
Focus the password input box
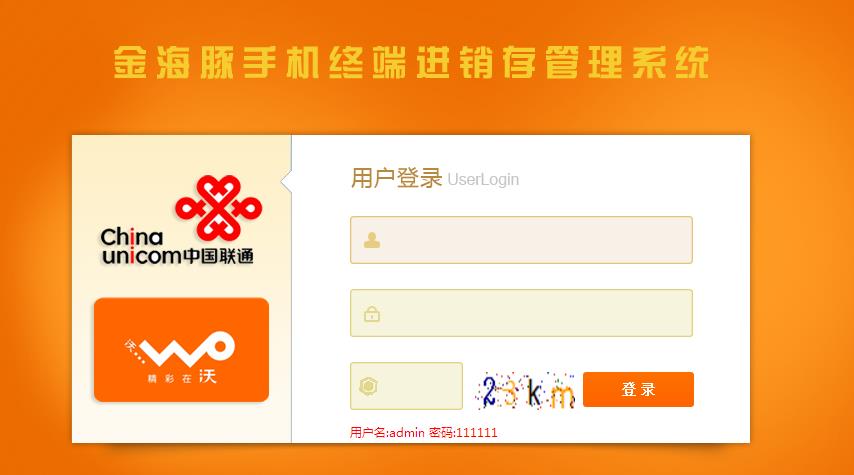[521, 313]
